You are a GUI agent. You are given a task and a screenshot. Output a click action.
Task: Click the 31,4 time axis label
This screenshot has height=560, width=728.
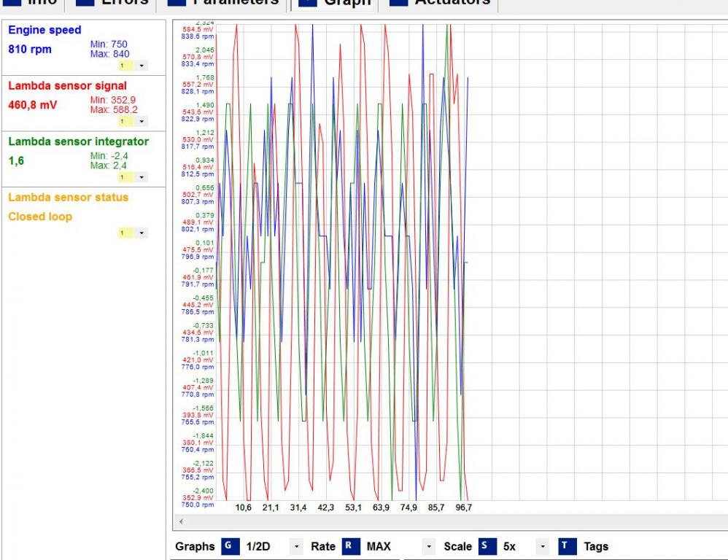298,507
